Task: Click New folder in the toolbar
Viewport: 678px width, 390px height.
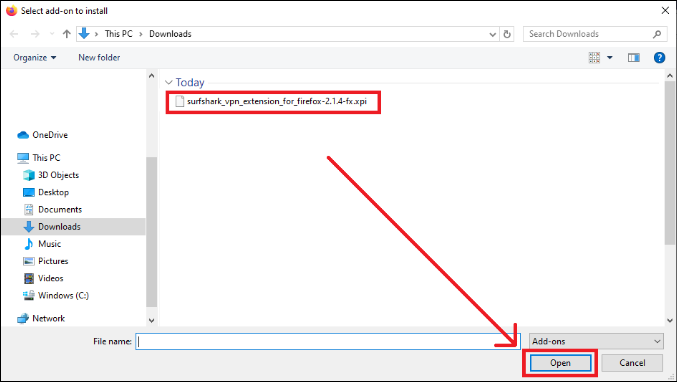Action: 99,58
